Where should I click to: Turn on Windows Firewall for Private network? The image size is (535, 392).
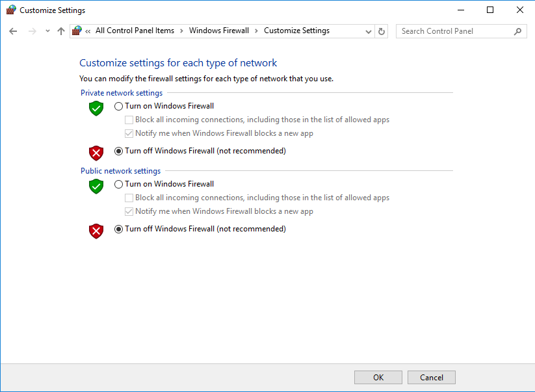point(118,106)
